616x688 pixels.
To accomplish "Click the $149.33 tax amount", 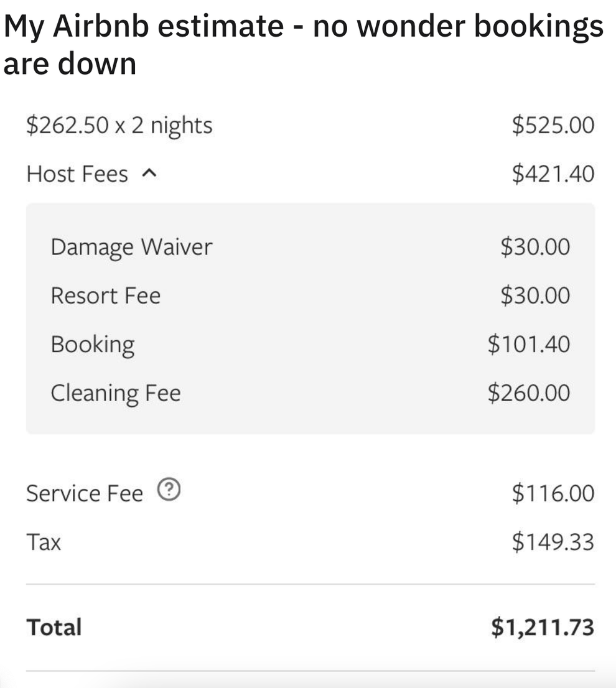I will click(x=553, y=542).
